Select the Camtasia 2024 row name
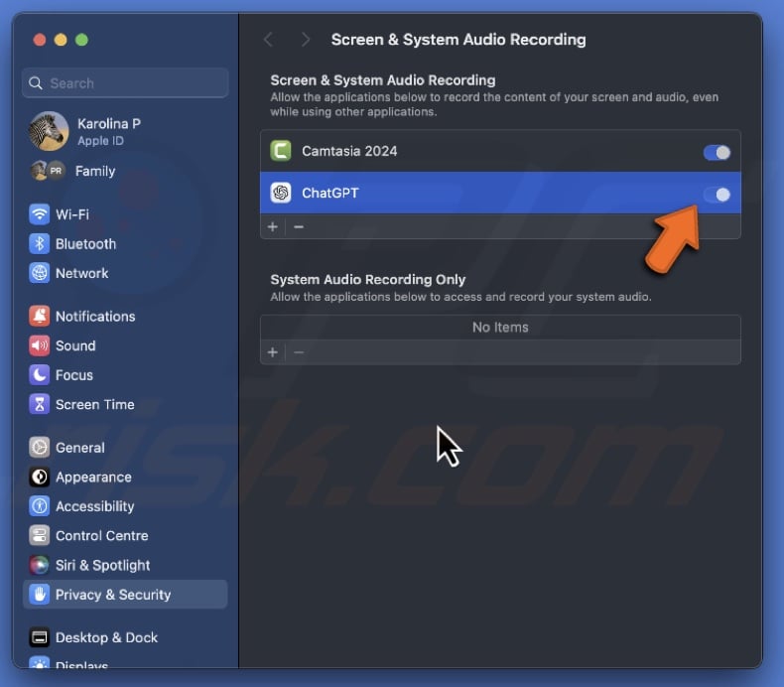 (x=349, y=151)
